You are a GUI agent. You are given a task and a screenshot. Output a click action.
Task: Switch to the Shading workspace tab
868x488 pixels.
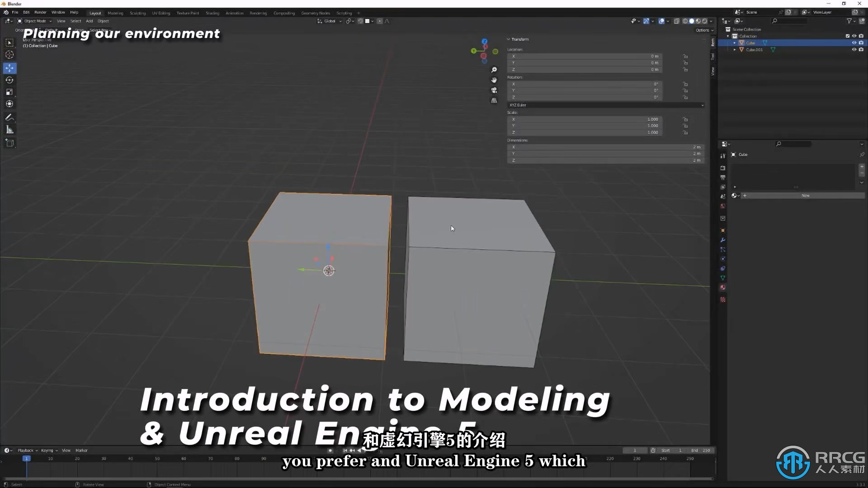click(x=212, y=13)
